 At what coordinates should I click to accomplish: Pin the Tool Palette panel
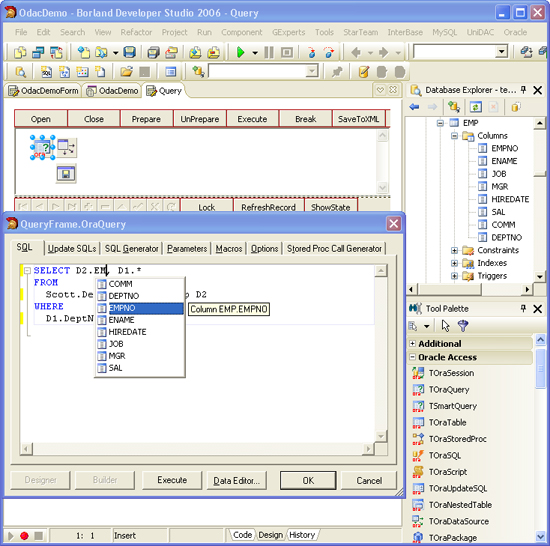tap(523, 309)
